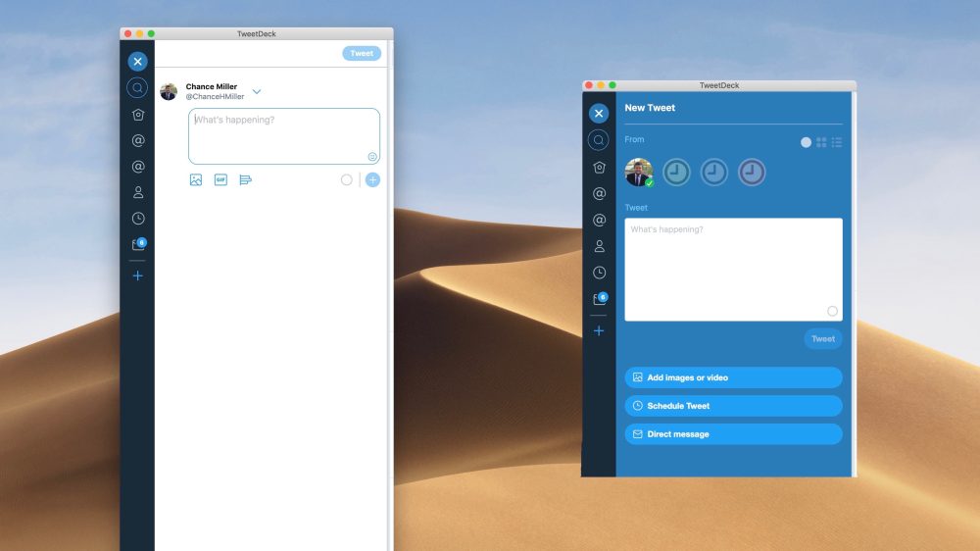This screenshot has height=551, width=980.
Task: Add another tweet with round plus button
Action: (372, 180)
